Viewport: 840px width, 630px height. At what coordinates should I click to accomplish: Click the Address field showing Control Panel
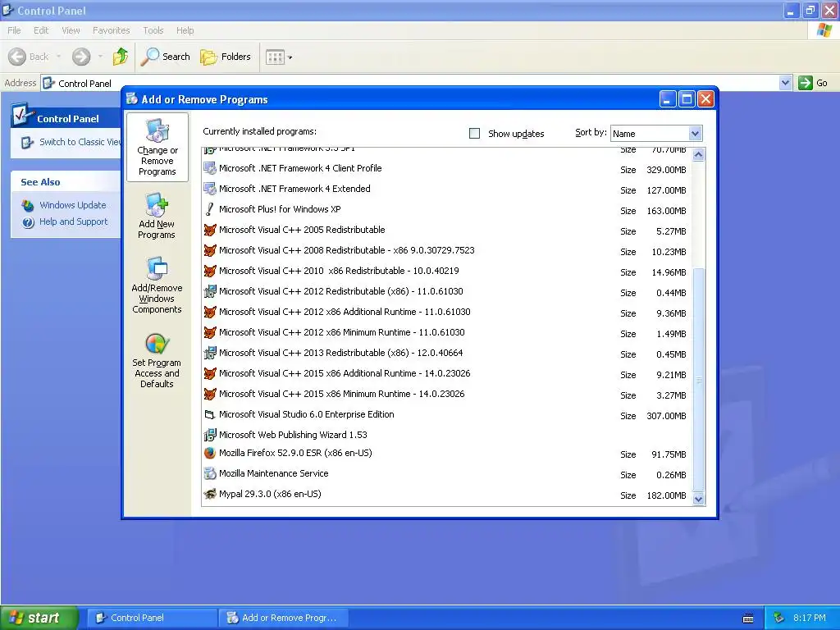410,83
